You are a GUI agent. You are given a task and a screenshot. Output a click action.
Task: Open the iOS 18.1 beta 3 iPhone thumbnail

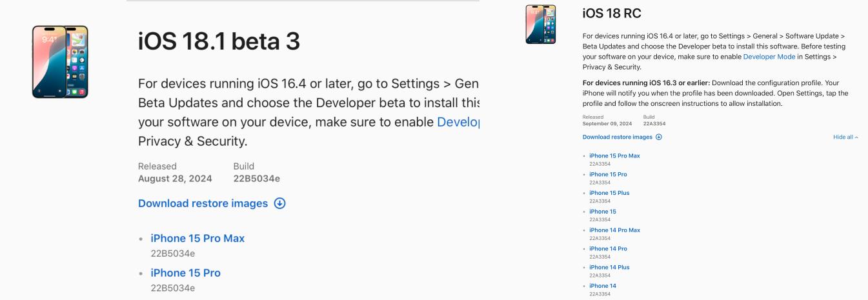click(60, 62)
